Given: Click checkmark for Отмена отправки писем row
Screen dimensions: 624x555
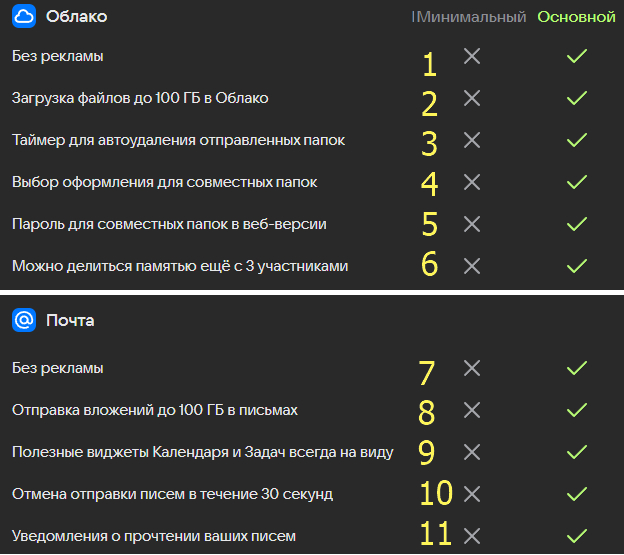Looking at the screenshot, I should [x=576, y=494].
